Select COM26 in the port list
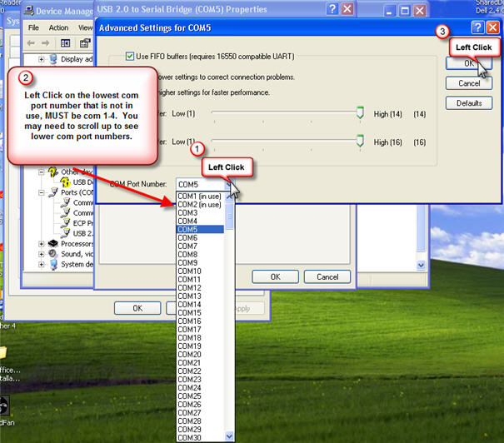 201,405
